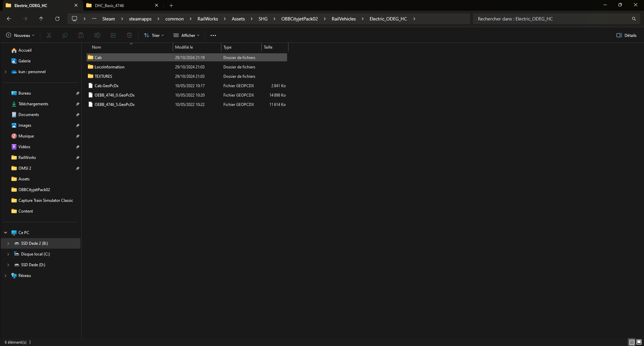
Task: Select the Cab.GeoPcDx file
Action: (187, 86)
